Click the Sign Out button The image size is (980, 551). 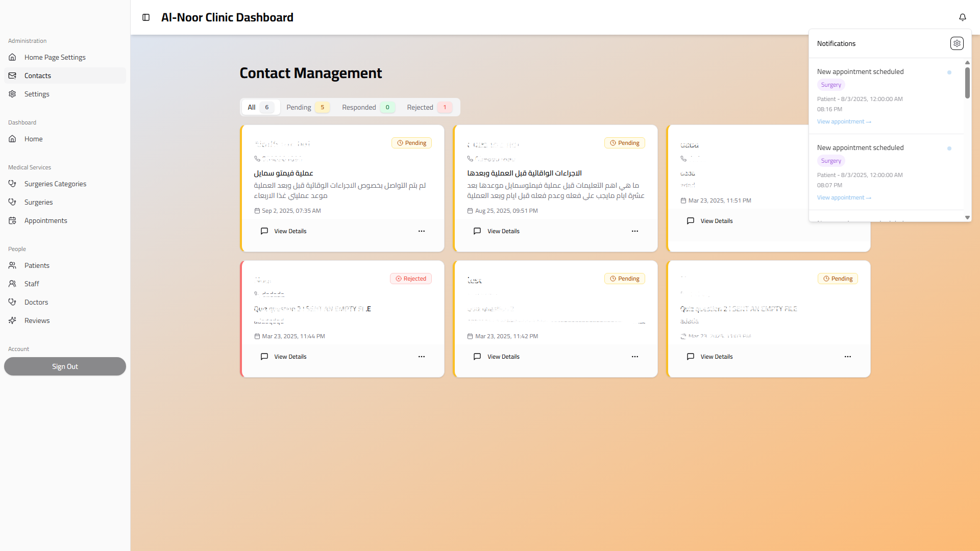coord(65,366)
